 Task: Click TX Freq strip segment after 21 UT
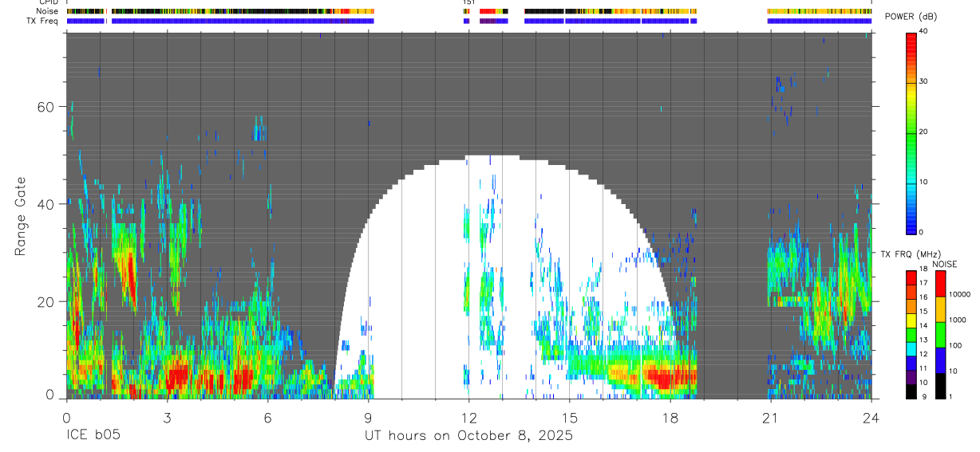[820, 21]
